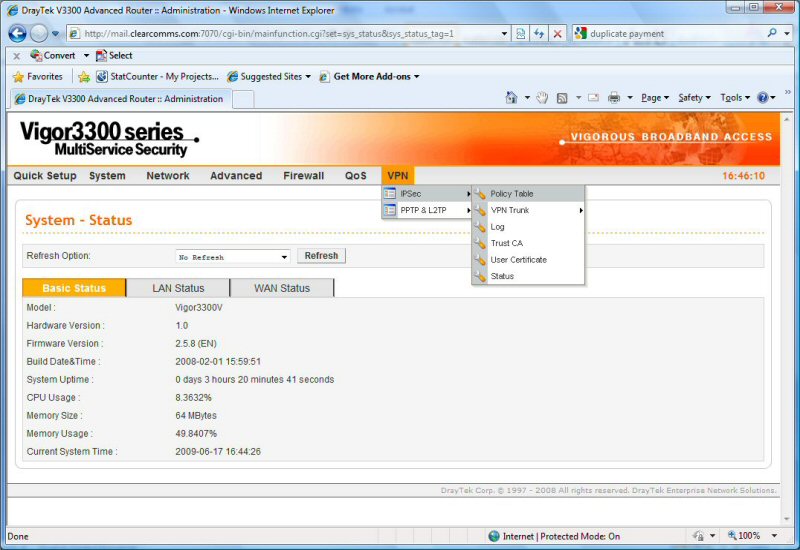Open the address bar history dropdown arrow
The height and width of the screenshot is (550, 800).
tap(504, 34)
